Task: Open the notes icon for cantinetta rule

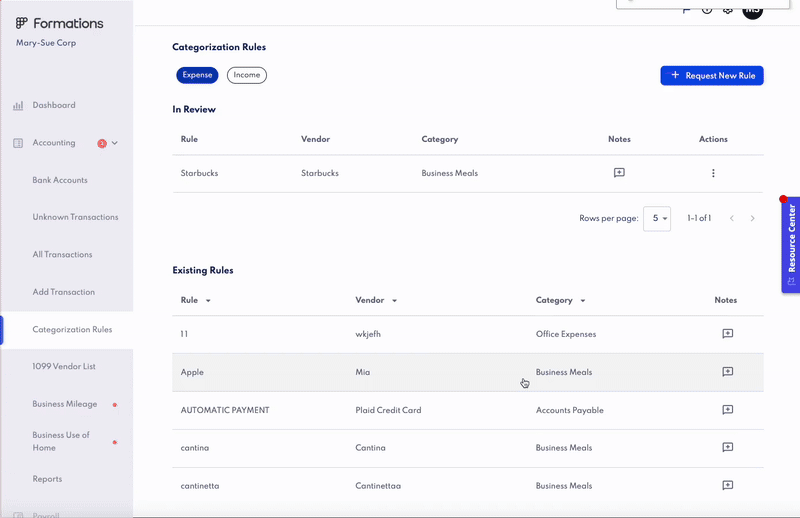Action: (x=728, y=485)
